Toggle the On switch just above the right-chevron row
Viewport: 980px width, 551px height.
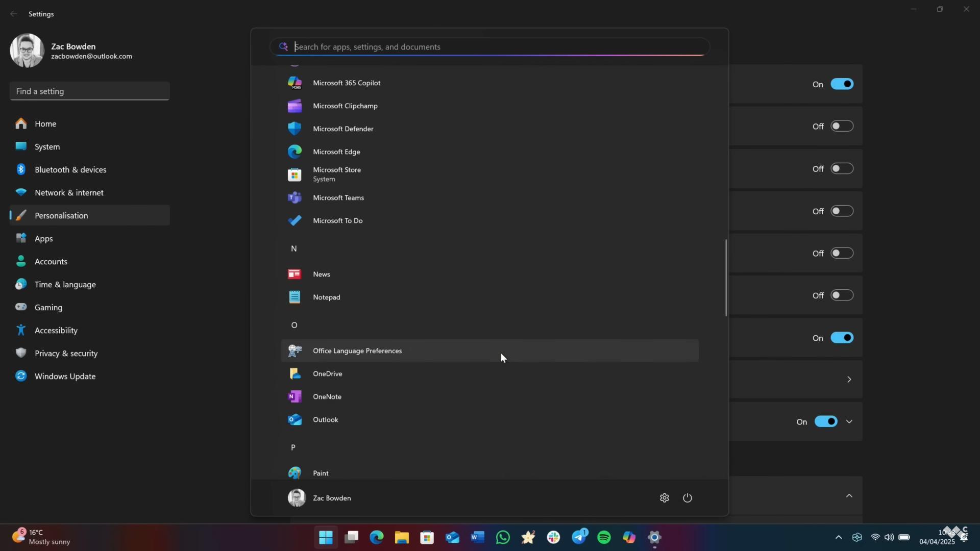pos(842,338)
